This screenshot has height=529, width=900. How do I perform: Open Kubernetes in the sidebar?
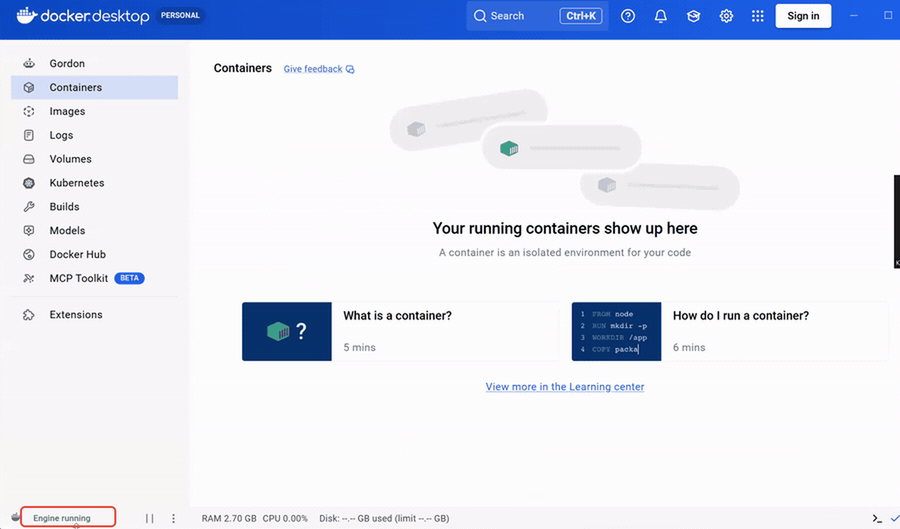(x=94, y=183)
